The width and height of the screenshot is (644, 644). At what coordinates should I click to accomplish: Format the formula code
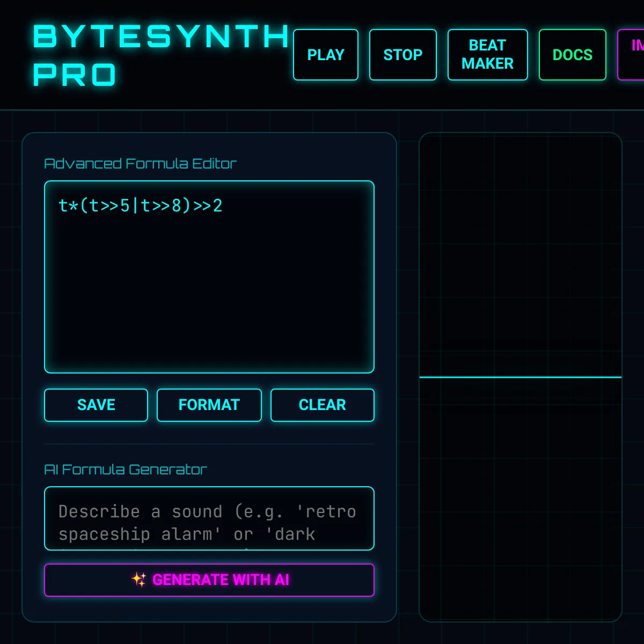tap(209, 405)
